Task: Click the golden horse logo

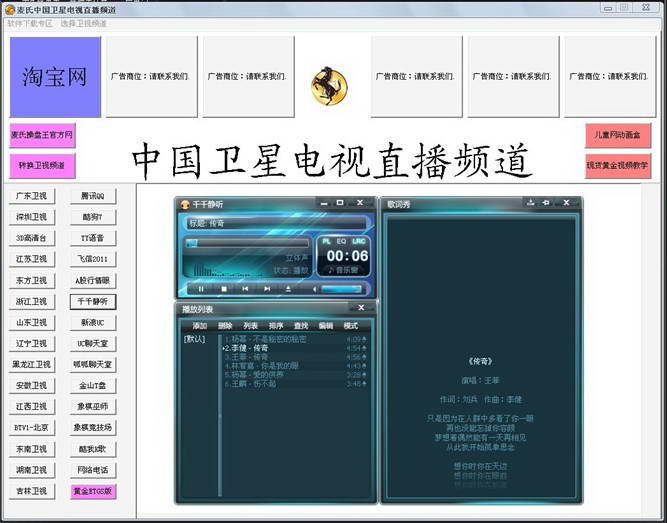Action: pos(329,86)
